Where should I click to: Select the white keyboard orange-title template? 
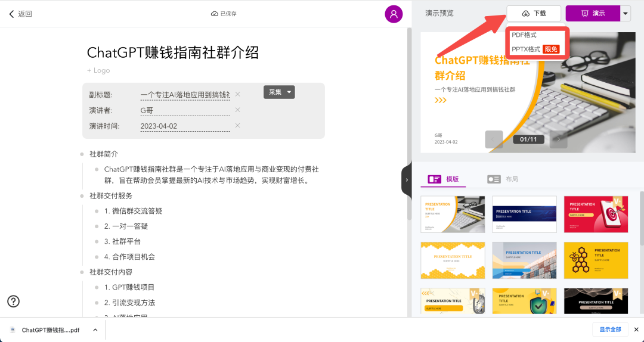(453, 214)
